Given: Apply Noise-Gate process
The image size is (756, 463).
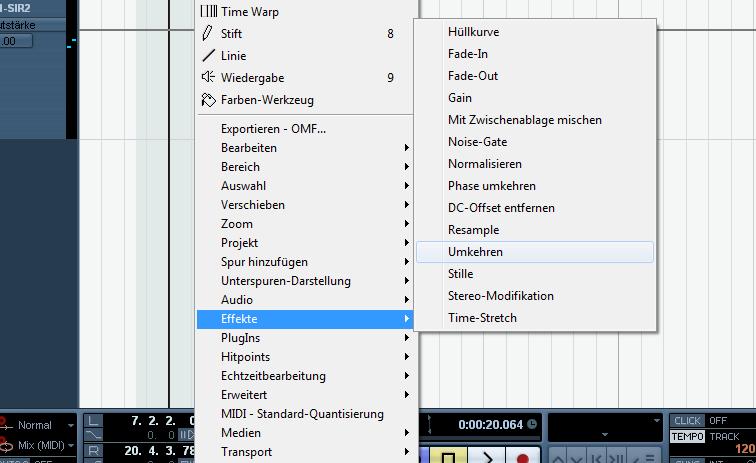Looking at the screenshot, I should 535,142.
